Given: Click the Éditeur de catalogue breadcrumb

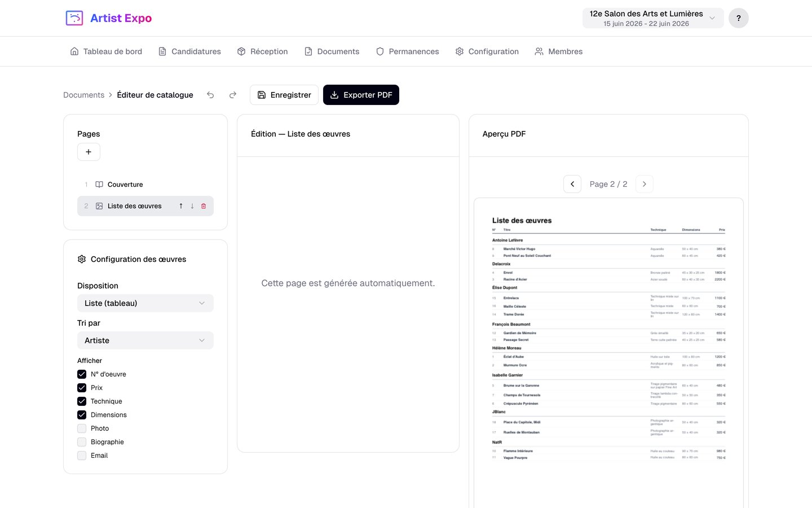Looking at the screenshot, I should (x=155, y=95).
